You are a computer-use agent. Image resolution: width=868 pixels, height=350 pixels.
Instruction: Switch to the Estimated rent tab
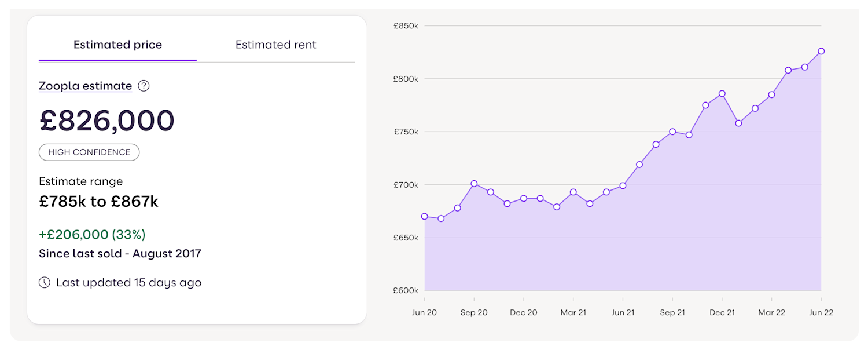tap(275, 44)
